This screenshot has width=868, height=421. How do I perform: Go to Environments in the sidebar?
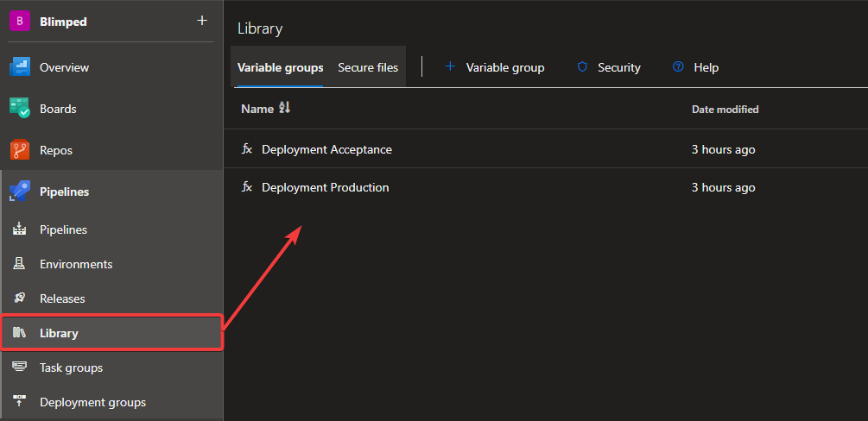tap(76, 264)
